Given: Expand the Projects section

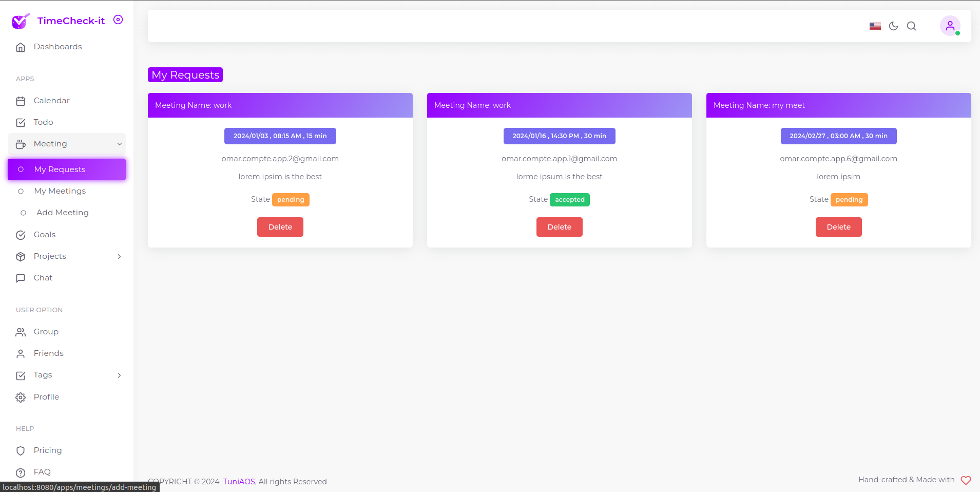Looking at the screenshot, I should (x=119, y=256).
